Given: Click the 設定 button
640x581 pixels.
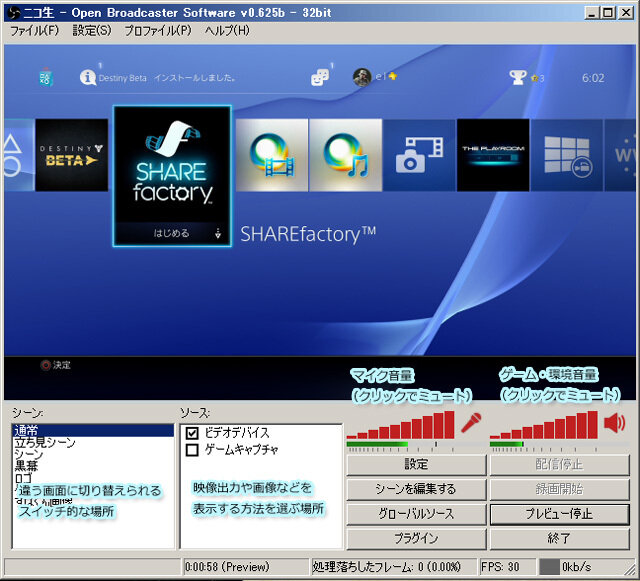Looking at the screenshot, I should [x=416, y=465].
